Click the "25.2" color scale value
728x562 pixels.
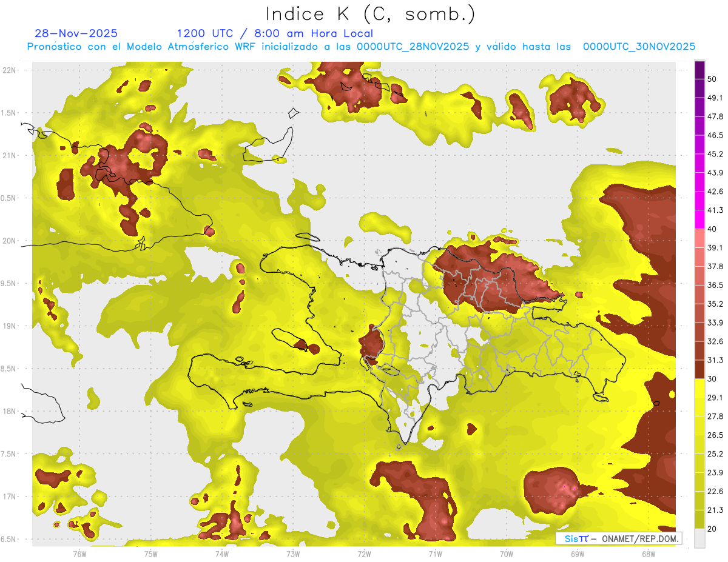pyautogui.click(x=715, y=454)
